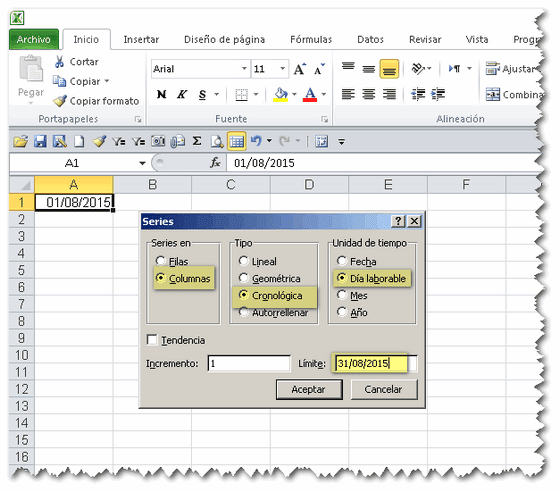This screenshot has height=492, width=560.
Task: Align text to top of cell
Action: point(348,67)
